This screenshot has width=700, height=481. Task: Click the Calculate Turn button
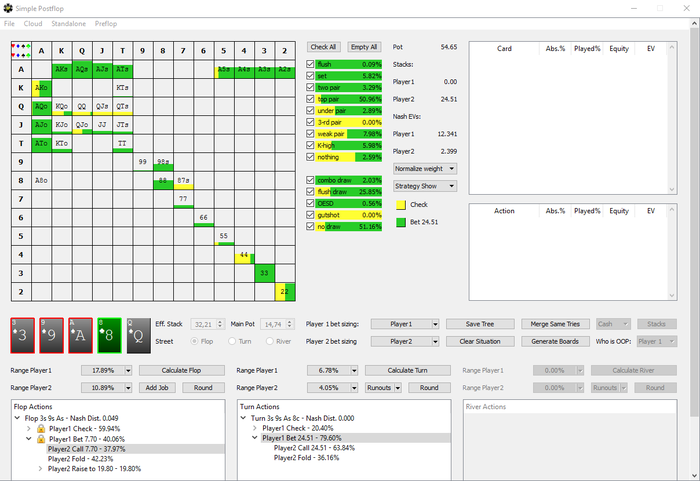click(x=408, y=371)
